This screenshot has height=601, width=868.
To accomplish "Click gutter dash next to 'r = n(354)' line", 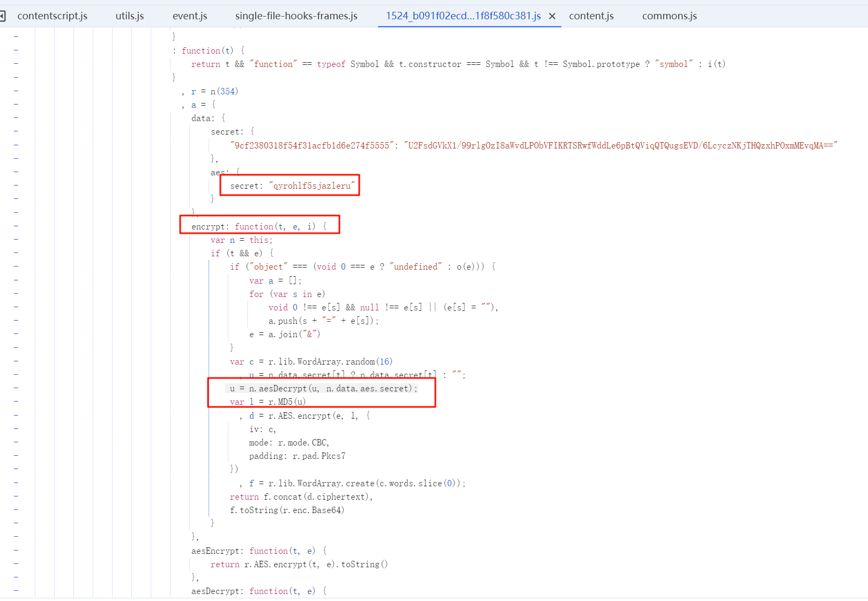I will (16, 91).
